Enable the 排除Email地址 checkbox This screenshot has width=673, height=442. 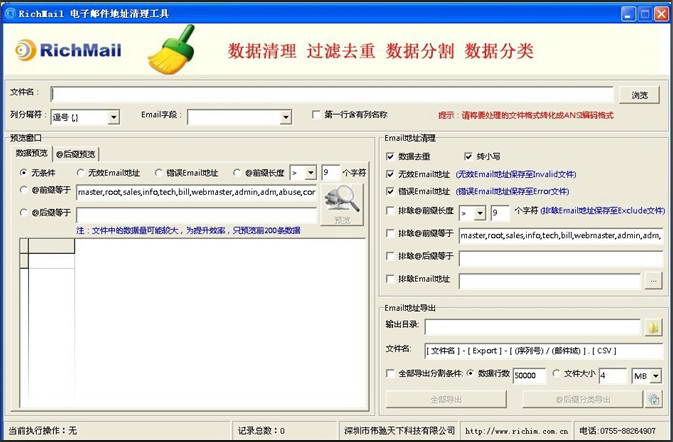coord(390,279)
